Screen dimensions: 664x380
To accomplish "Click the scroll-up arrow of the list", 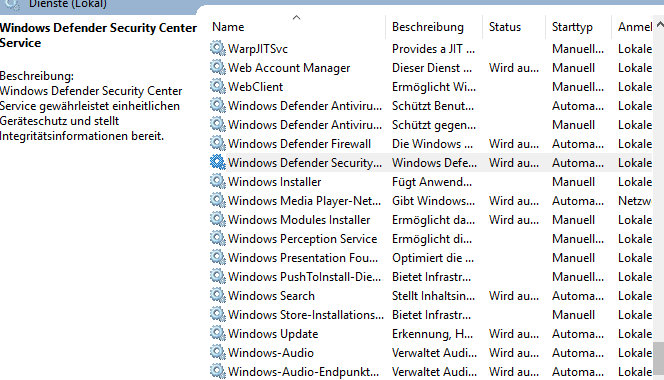I will point(660,25).
